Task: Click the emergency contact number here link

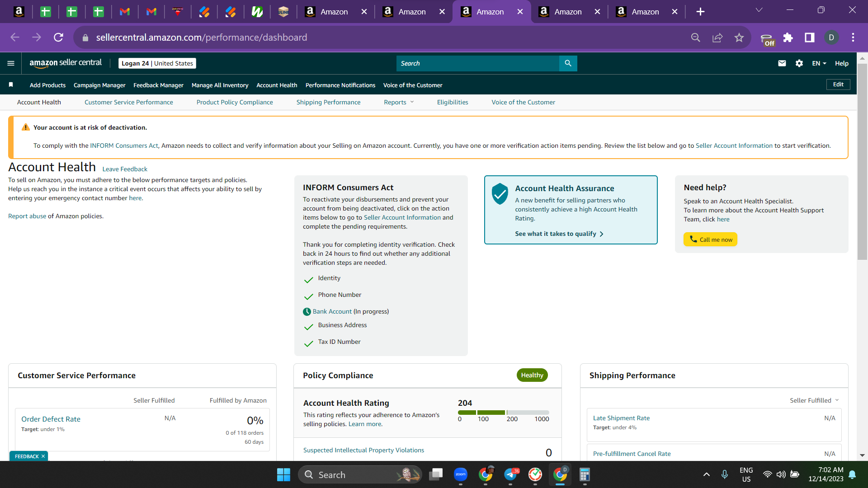Action: (135, 198)
